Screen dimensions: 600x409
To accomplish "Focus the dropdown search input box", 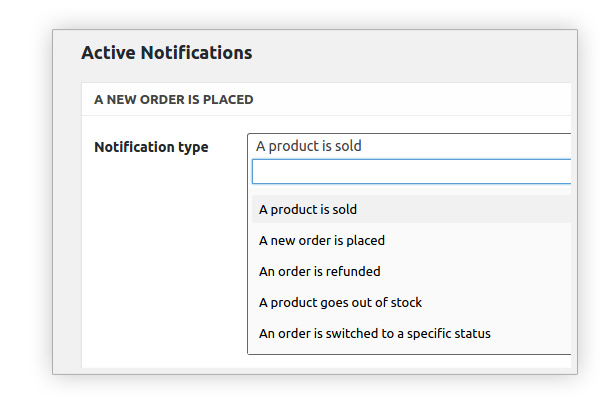I will [411, 172].
